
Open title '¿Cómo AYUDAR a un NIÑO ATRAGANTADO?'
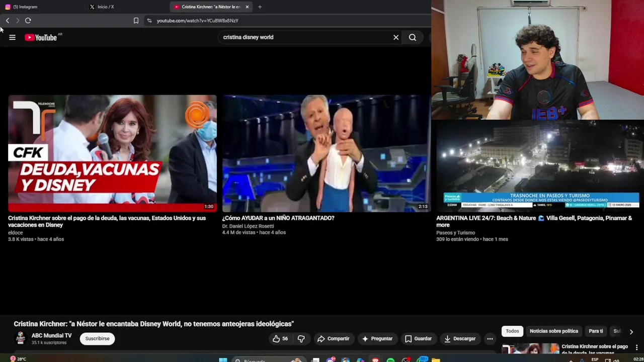click(278, 218)
